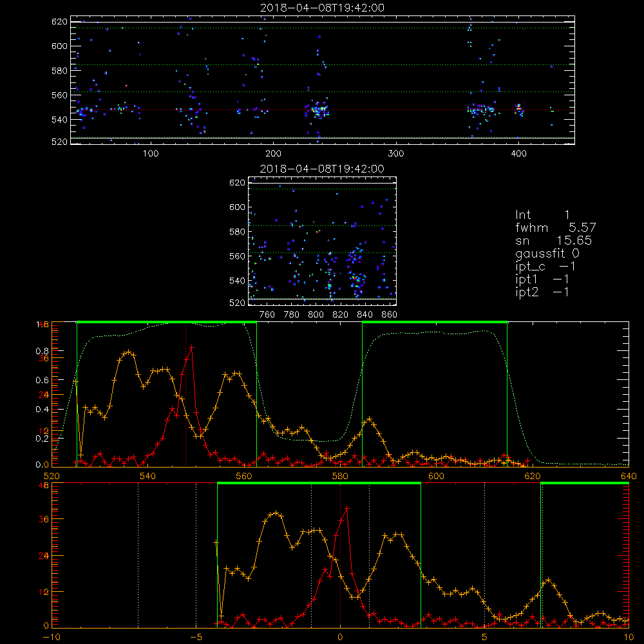Click x-axis label -5 on bottom plot

click(196, 637)
